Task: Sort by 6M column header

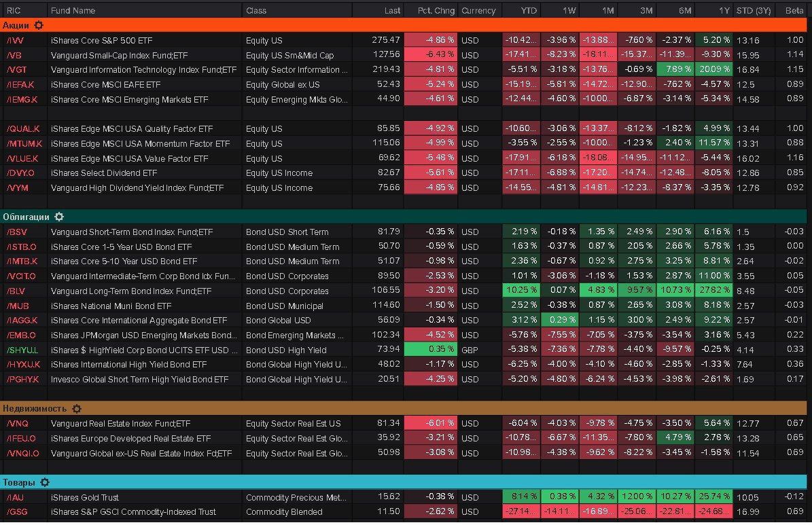Action: click(x=685, y=10)
